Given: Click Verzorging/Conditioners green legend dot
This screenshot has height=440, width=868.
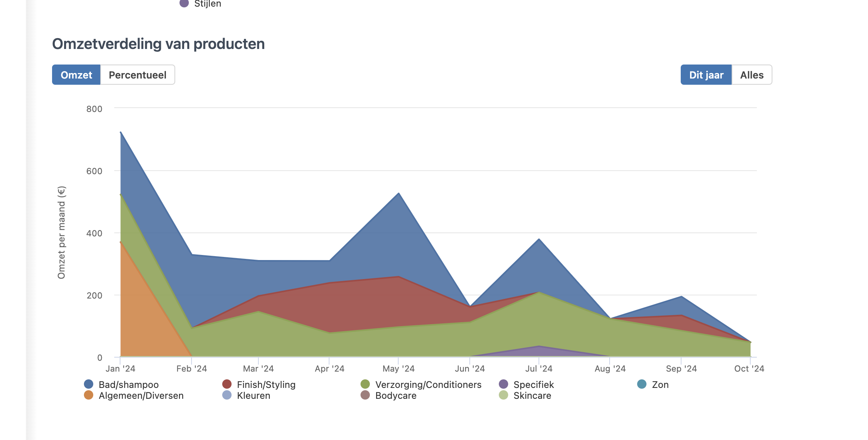Looking at the screenshot, I should 365,384.
